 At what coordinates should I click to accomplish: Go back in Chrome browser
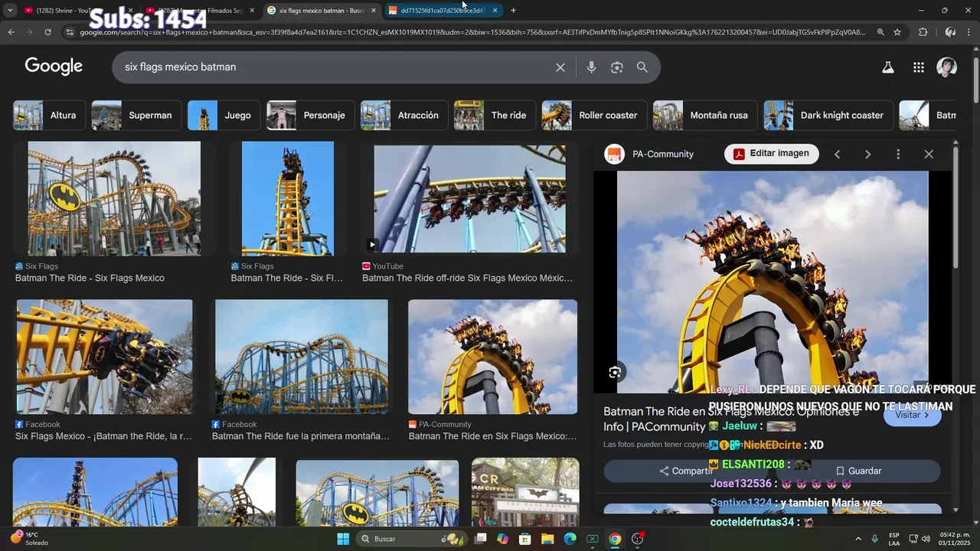11,32
